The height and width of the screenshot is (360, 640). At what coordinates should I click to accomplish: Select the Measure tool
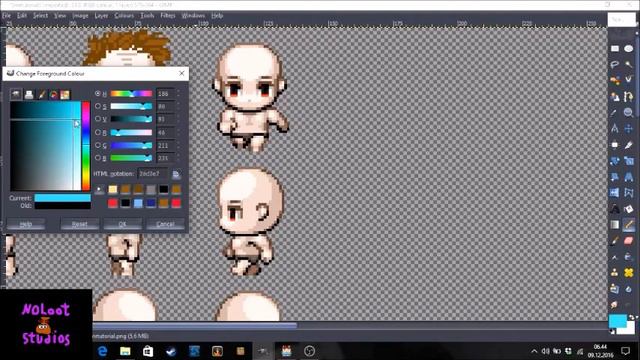(615, 129)
